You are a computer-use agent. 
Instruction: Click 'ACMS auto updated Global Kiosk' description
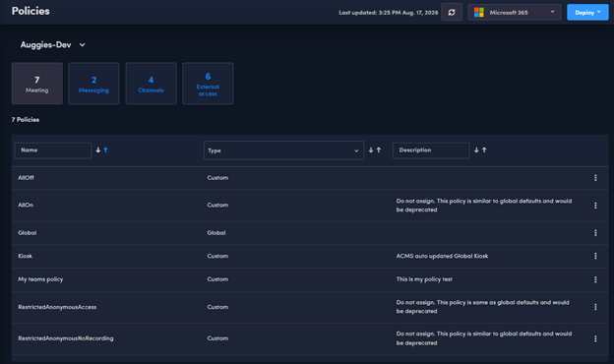[442, 256]
